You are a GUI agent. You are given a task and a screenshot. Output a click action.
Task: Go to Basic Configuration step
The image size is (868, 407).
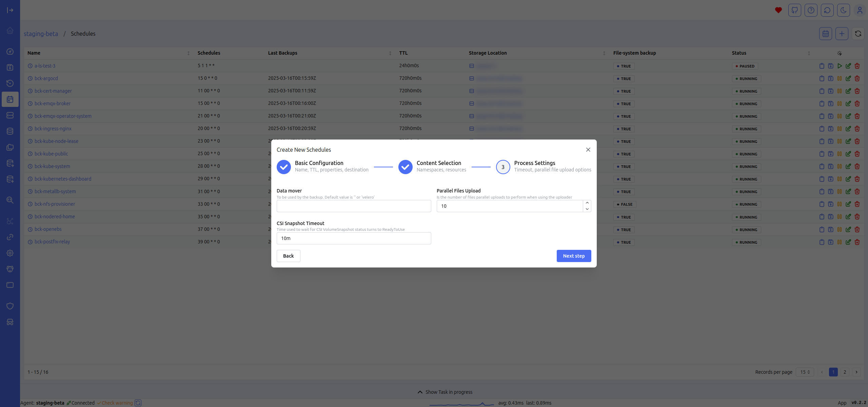pos(322,167)
